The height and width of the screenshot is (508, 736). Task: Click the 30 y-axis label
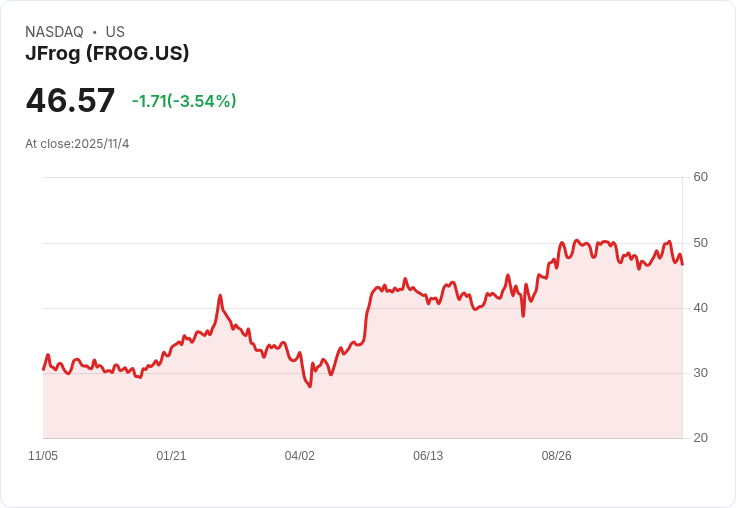pyautogui.click(x=701, y=373)
